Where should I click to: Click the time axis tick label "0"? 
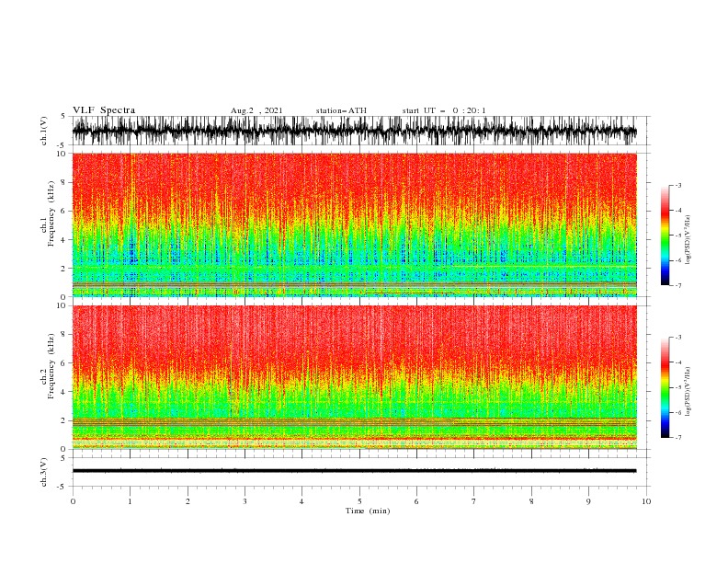[x=73, y=501]
